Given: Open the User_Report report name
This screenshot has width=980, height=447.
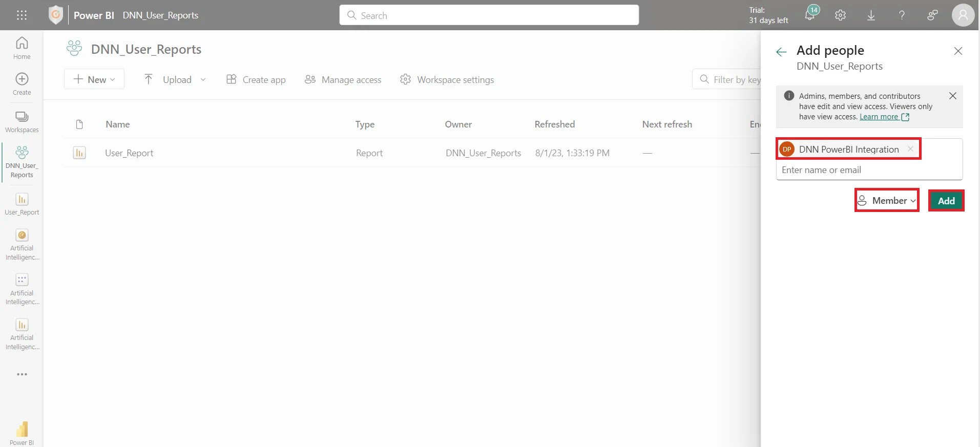Looking at the screenshot, I should pos(129,153).
